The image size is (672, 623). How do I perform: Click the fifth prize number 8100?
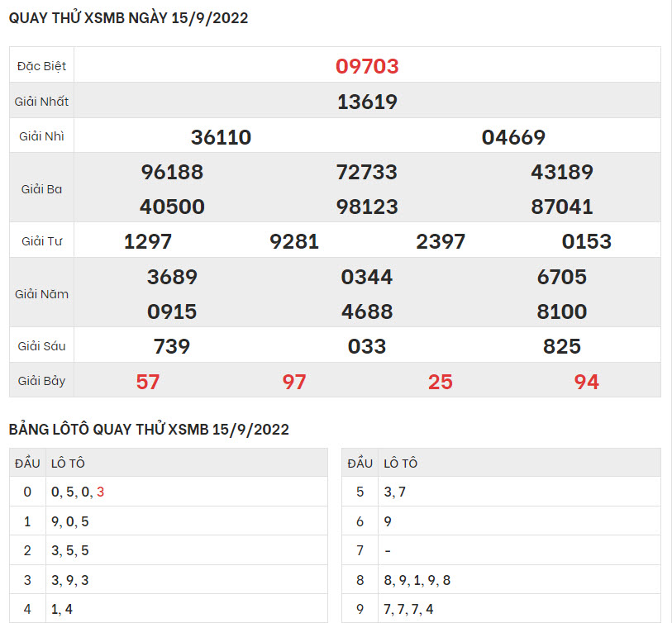(562, 311)
